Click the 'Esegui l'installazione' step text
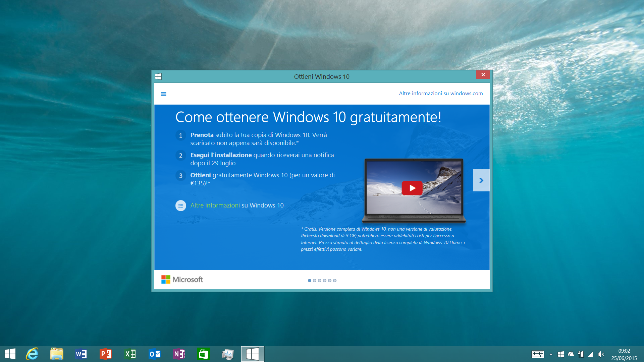 (x=262, y=159)
